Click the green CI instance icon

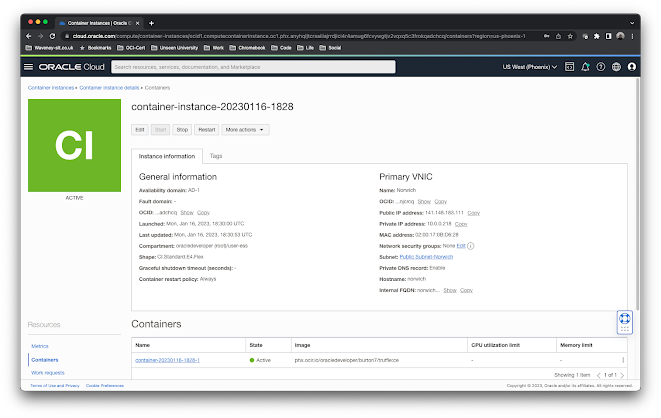(75, 145)
